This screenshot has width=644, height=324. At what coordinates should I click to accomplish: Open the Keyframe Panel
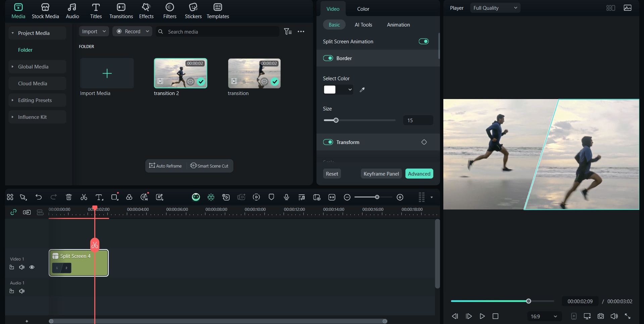(x=381, y=174)
